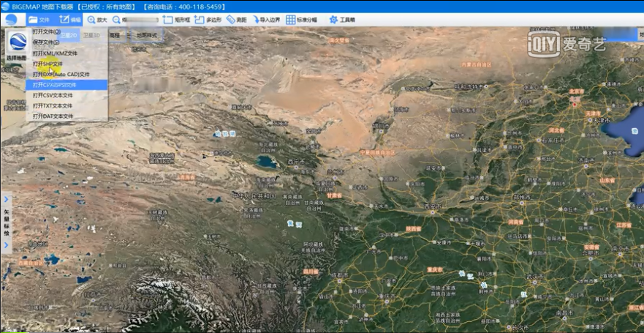Click the 选择地图 map source button

click(x=16, y=46)
